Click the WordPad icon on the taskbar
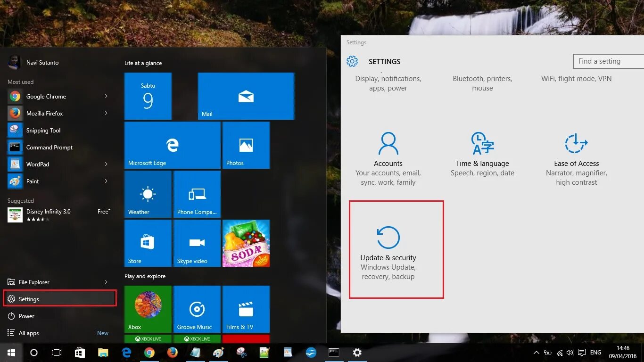This screenshot has height=362, width=644. 288,353
